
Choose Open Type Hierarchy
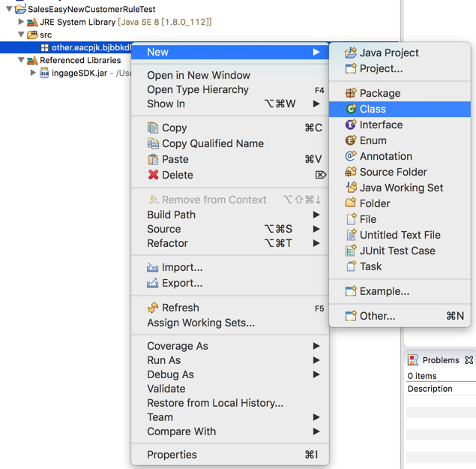click(230, 89)
